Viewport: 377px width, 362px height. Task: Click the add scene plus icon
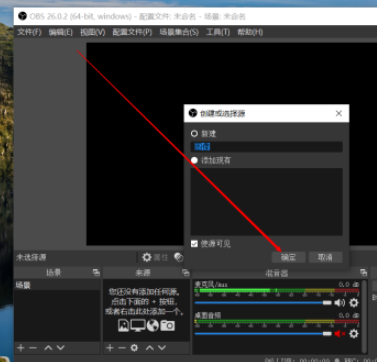coord(21,348)
